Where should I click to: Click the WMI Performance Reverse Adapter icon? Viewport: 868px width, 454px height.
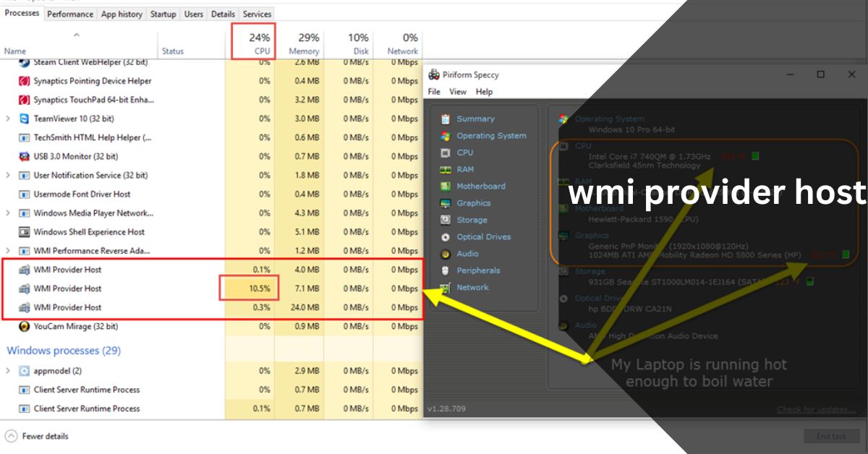pyautogui.click(x=25, y=250)
